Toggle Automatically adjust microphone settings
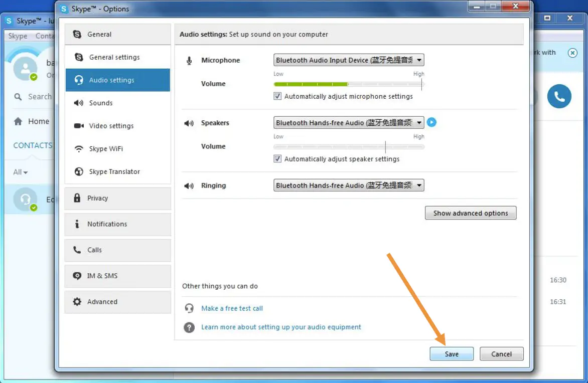Image resolution: width=588 pixels, height=383 pixels. tap(277, 96)
